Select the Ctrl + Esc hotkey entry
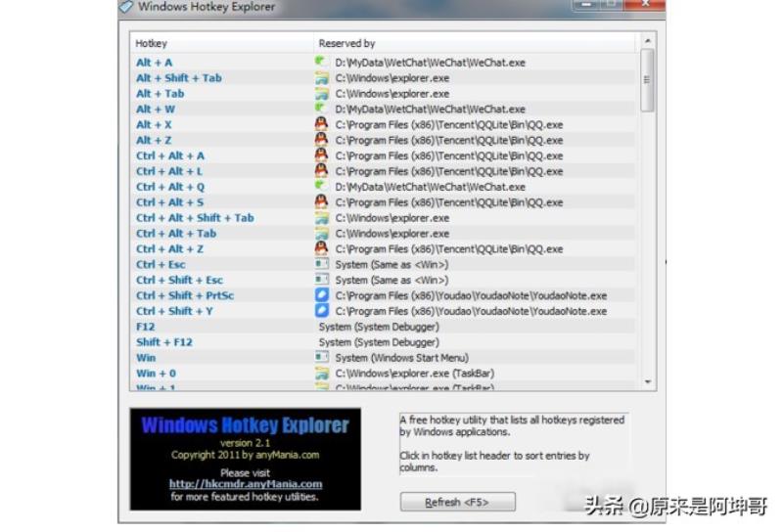This screenshot has width=783, height=532. (x=161, y=264)
